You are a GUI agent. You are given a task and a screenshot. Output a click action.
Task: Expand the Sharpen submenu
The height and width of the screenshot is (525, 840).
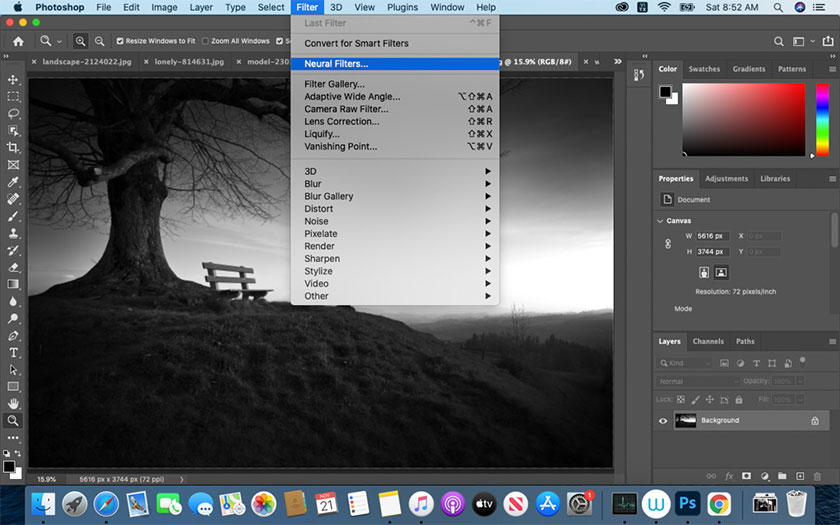coord(396,259)
